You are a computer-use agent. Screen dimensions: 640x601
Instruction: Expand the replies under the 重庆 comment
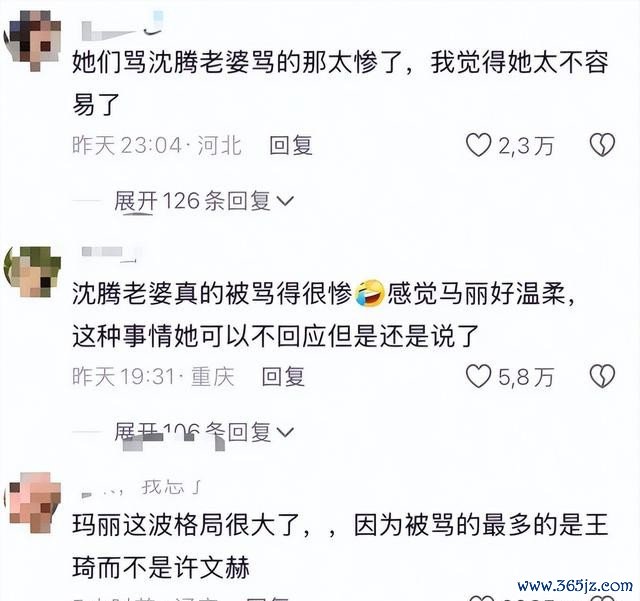pos(204,432)
